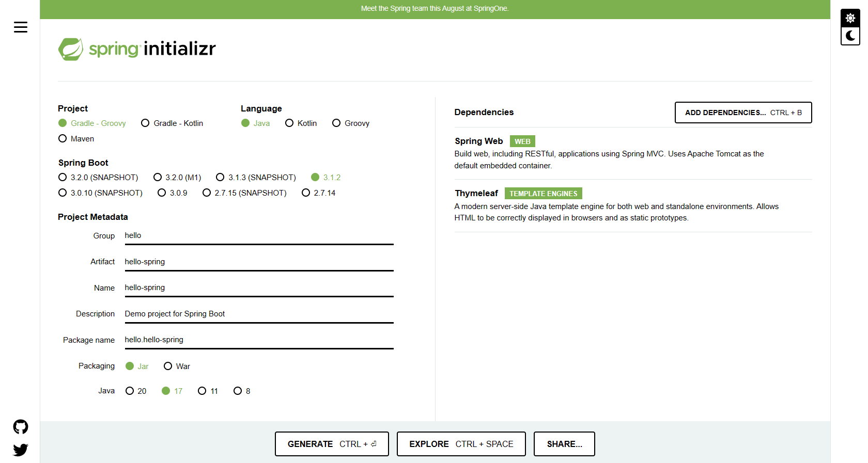Screen dimensions: 868x463
Task: Pick Java version 8
Action: point(242,391)
